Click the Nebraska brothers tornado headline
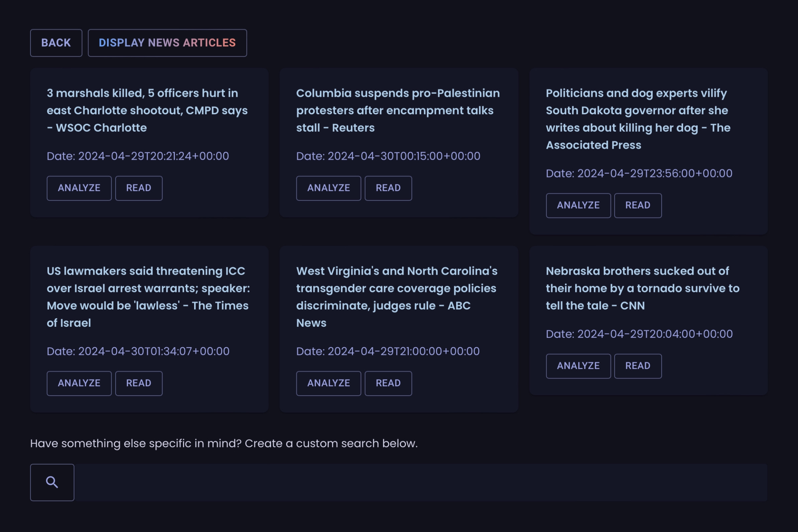798x532 pixels. [642, 288]
